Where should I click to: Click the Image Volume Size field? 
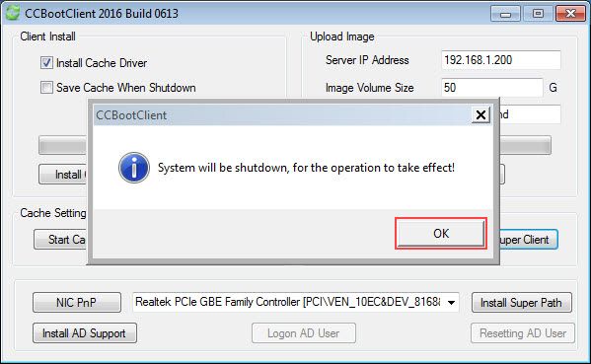point(492,88)
